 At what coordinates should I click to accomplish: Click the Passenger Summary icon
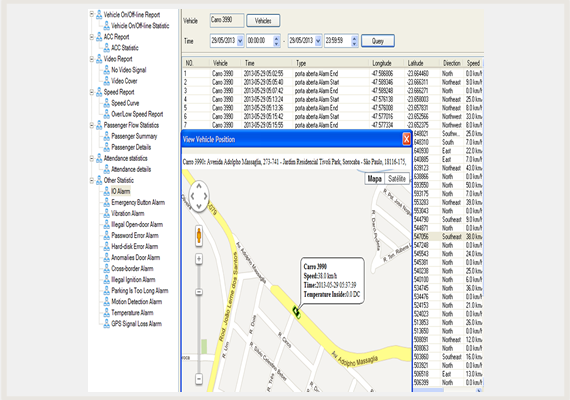coord(107,136)
